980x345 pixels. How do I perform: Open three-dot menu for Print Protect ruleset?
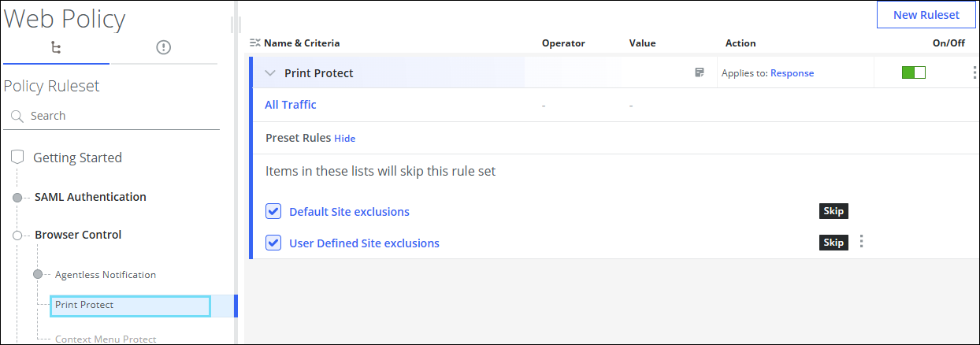(x=975, y=72)
